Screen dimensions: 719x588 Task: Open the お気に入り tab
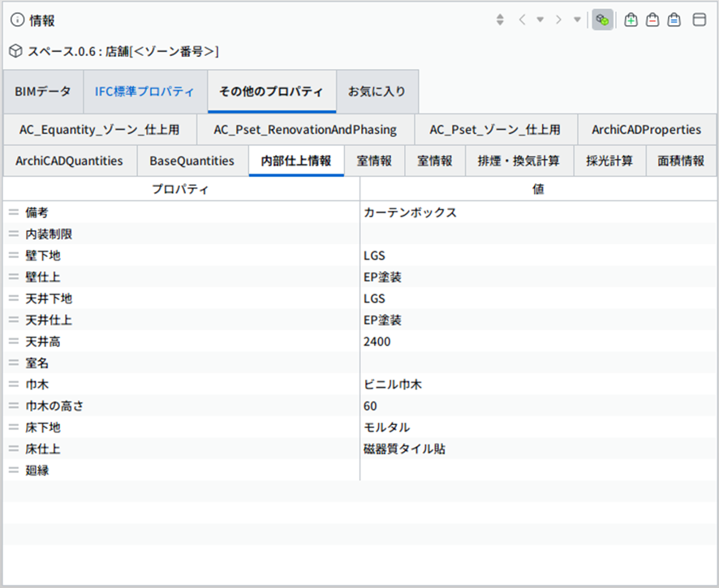377,92
